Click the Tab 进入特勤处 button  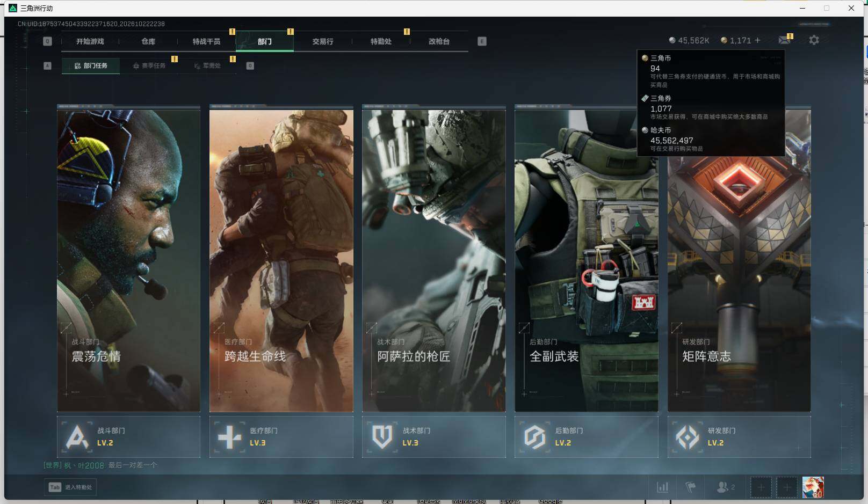70,487
